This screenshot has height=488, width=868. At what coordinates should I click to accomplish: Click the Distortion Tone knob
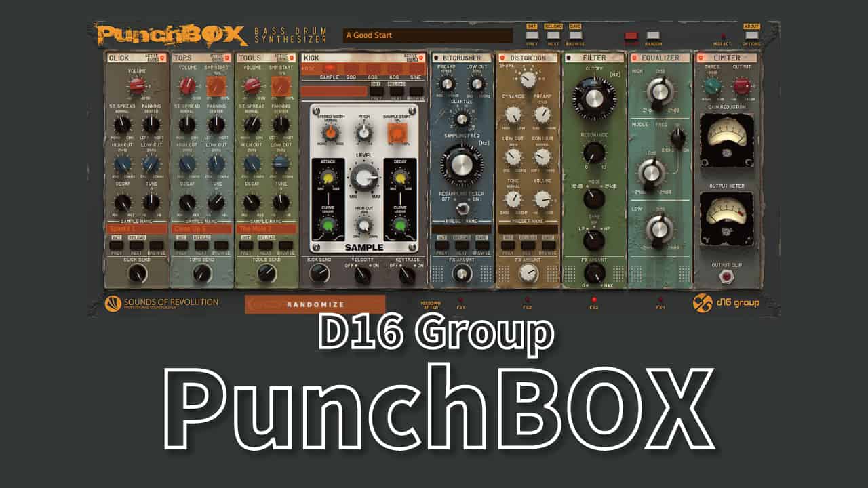(x=513, y=199)
